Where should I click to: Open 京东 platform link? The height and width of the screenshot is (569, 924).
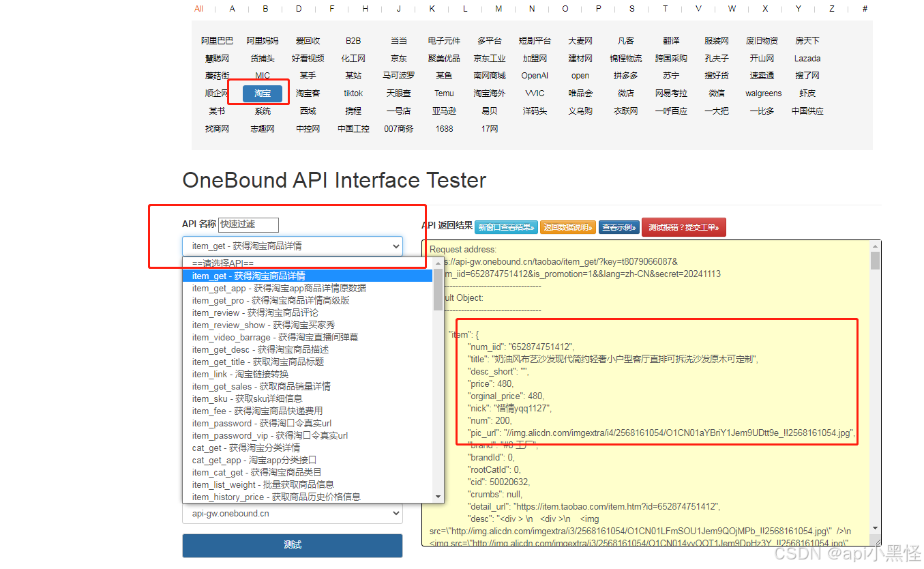(x=399, y=59)
